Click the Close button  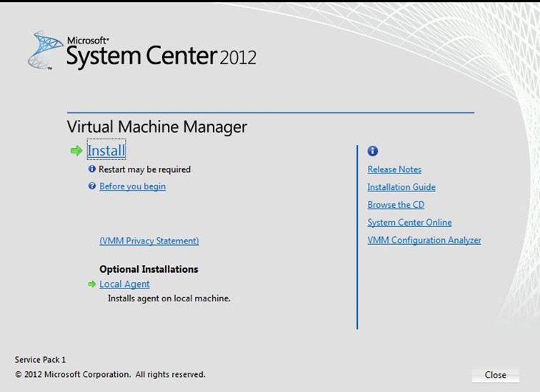click(496, 375)
